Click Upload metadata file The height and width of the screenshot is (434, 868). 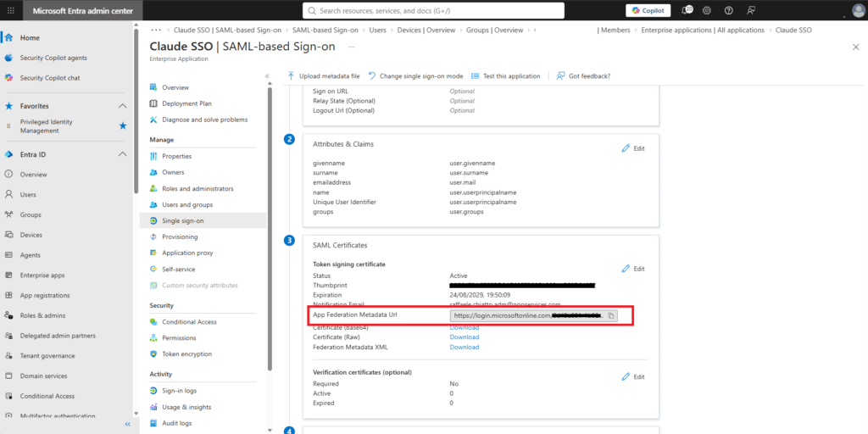(x=324, y=75)
